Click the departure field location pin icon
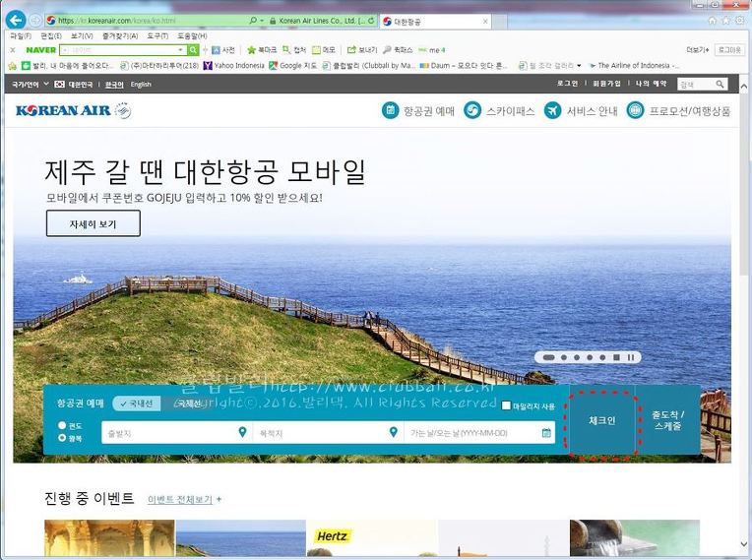The width and height of the screenshot is (752, 560). 242,432
